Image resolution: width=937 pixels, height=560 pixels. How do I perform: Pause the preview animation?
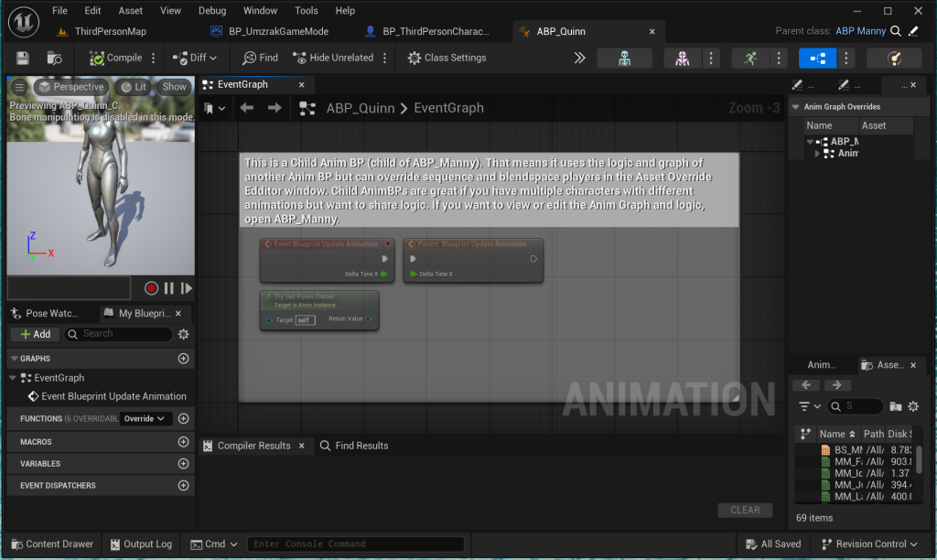point(169,288)
